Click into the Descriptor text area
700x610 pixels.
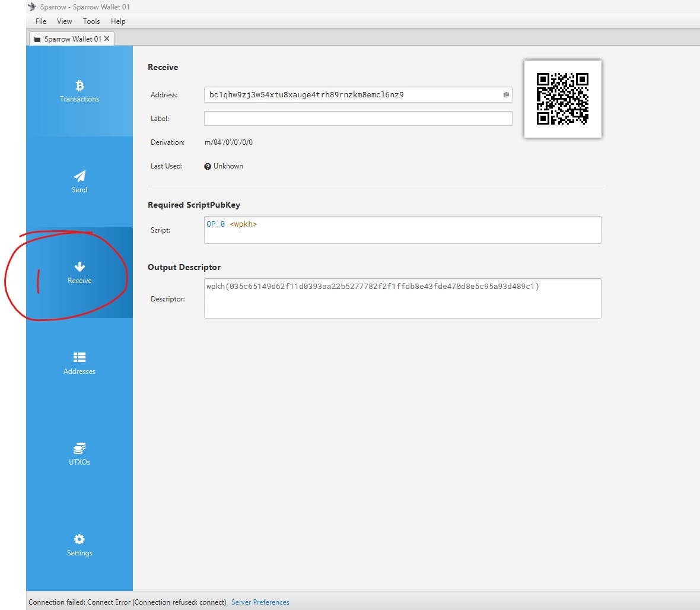403,298
